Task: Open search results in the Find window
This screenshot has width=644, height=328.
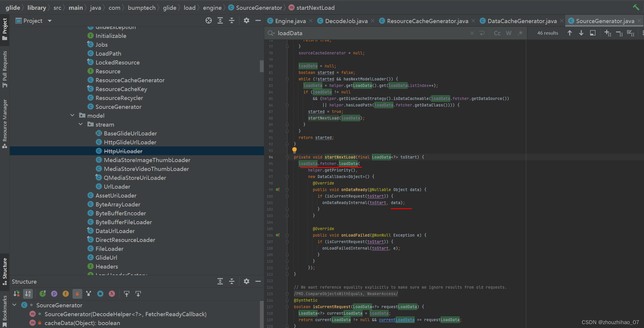Action: point(593,33)
